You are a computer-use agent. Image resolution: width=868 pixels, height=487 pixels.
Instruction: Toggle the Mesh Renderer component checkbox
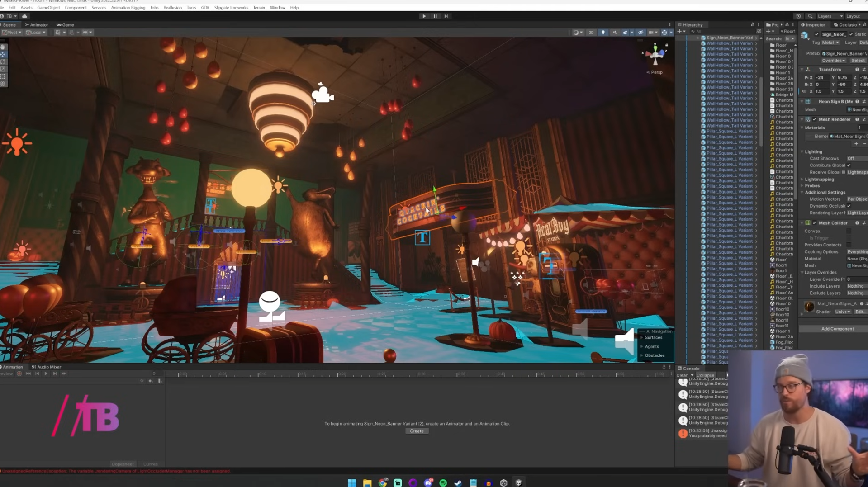click(x=815, y=119)
